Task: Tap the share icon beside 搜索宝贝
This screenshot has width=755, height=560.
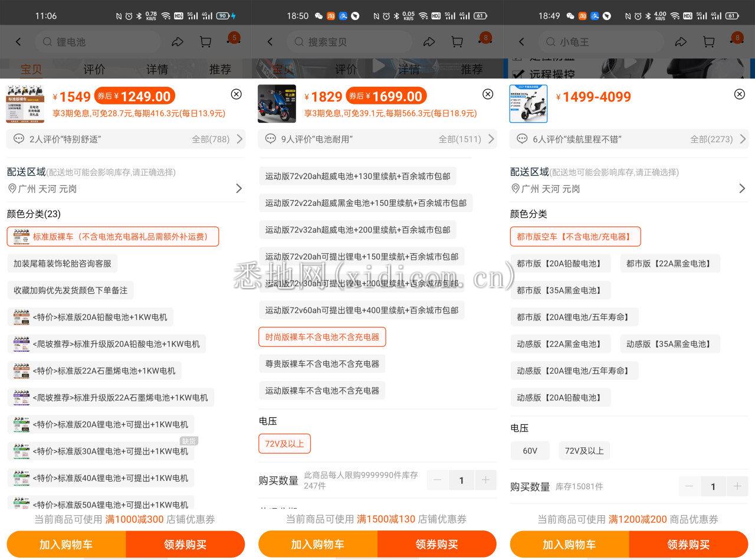Action: [429, 42]
